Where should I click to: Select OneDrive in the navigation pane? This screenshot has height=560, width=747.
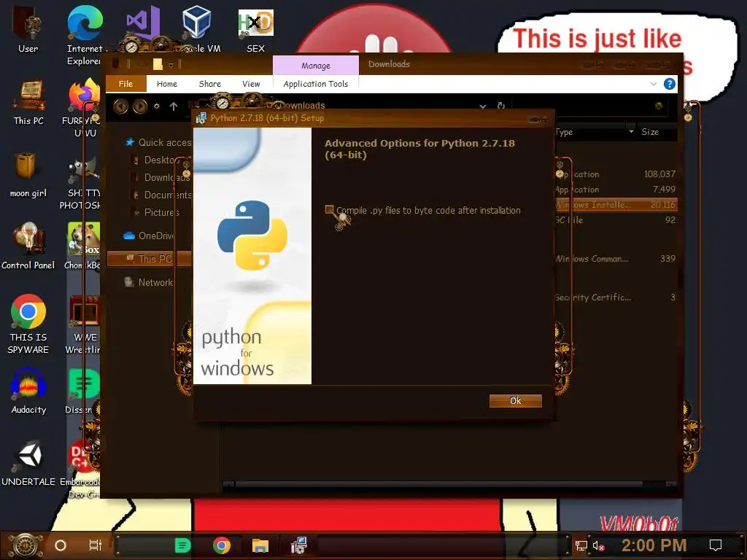pyautogui.click(x=149, y=236)
